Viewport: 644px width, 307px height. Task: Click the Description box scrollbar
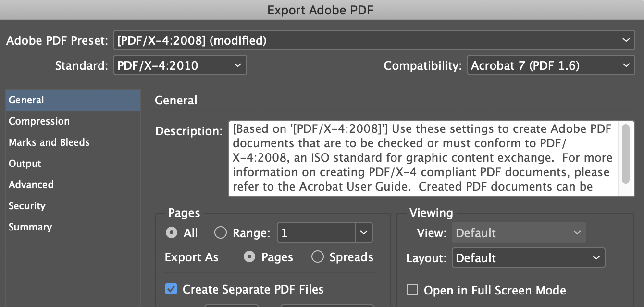[x=625, y=154]
